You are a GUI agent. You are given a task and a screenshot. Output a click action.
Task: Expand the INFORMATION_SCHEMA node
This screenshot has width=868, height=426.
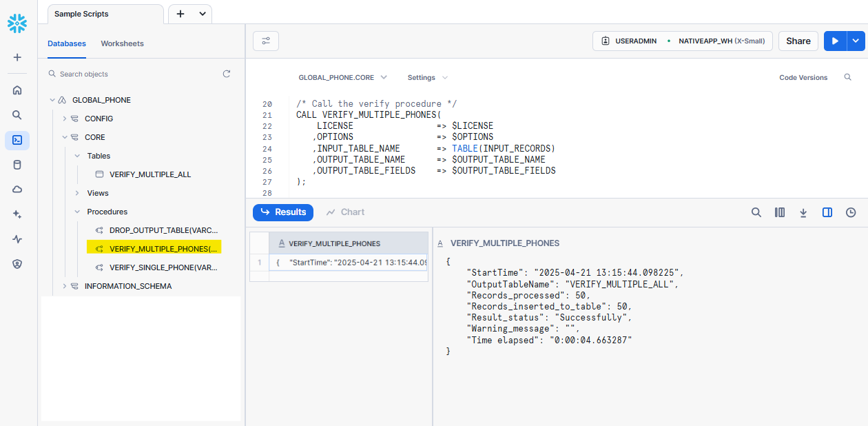coord(65,286)
